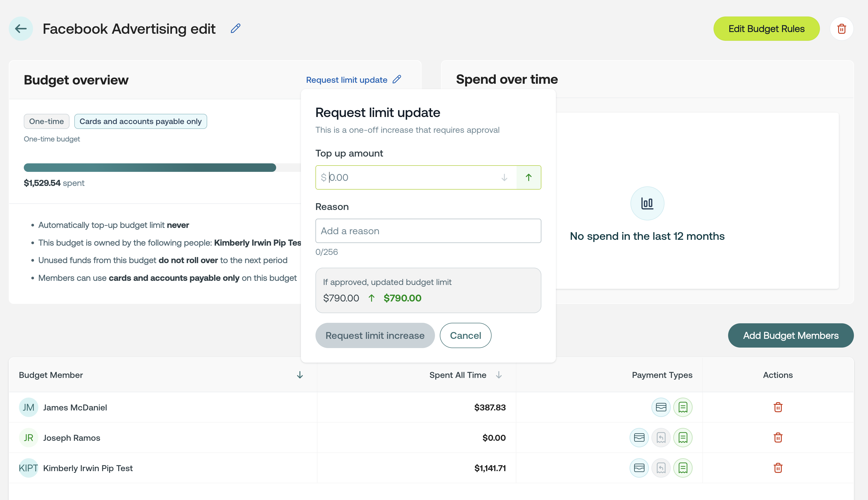
Task: Select James McDaniel name
Action: click(x=75, y=407)
